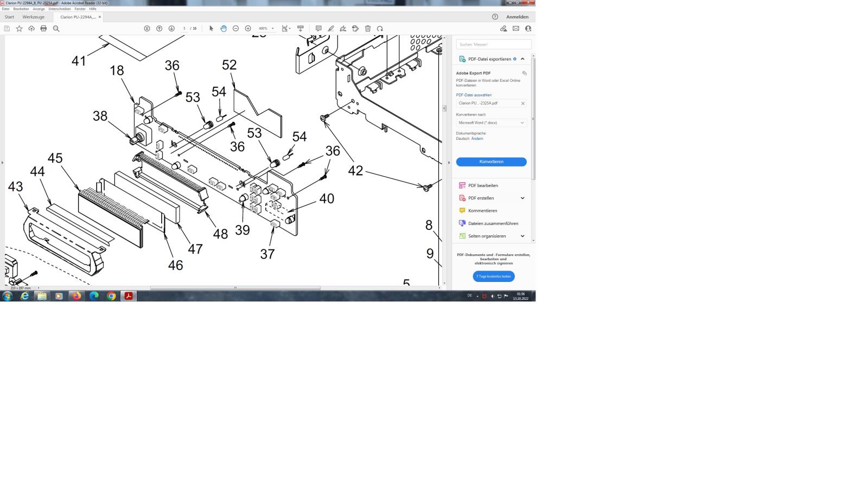Screen dimensions: 868x488
Task: Open the find text magnifier icon
Action: point(56,28)
